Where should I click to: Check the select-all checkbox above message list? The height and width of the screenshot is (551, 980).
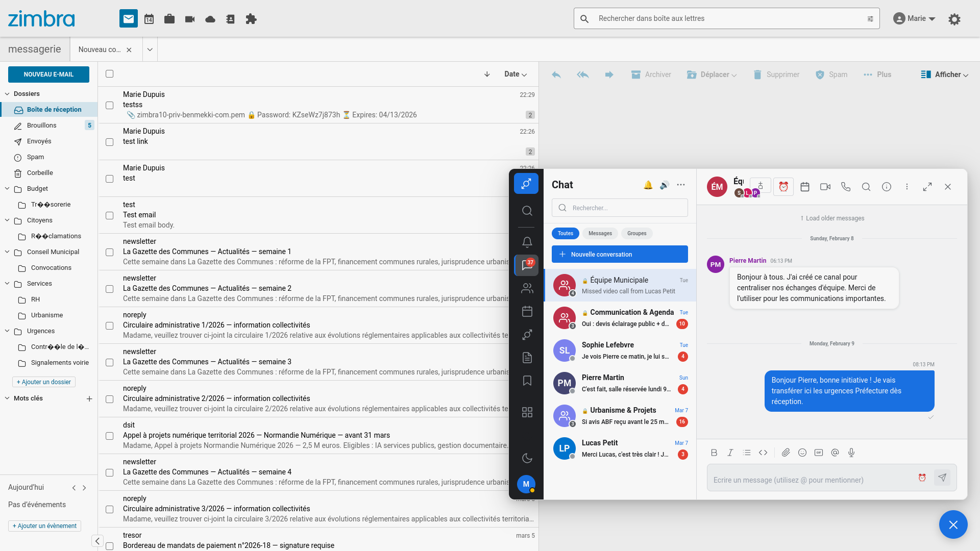pos(110,74)
